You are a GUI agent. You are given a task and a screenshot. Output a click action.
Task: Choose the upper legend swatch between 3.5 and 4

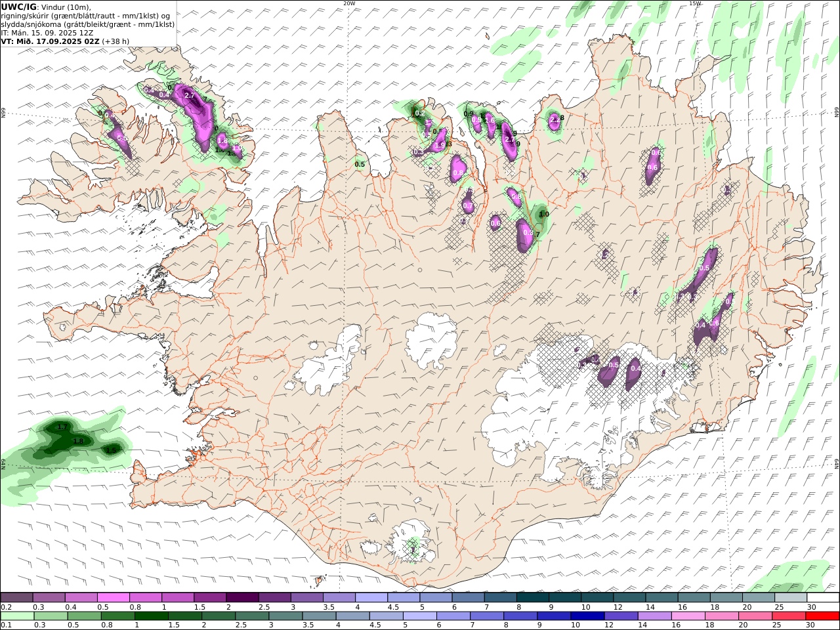tap(339, 597)
